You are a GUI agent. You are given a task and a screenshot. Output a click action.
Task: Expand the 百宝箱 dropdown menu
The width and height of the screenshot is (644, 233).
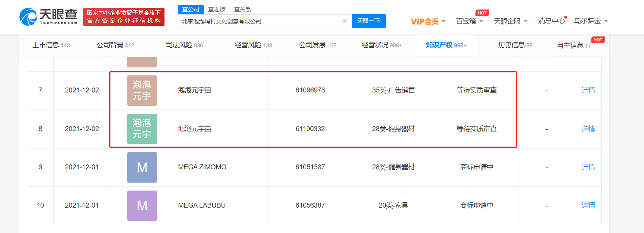tap(470, 21)
